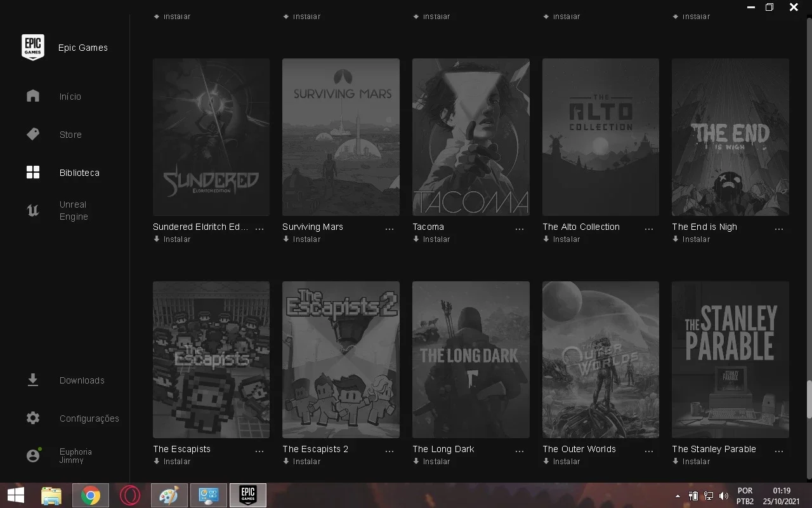Click the Configurações gear icon

tap(33, 418)
